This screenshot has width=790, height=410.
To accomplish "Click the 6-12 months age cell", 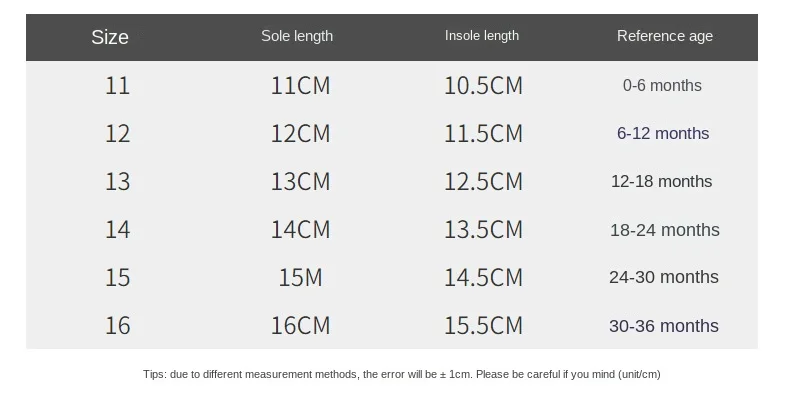I will pos(663,133).
